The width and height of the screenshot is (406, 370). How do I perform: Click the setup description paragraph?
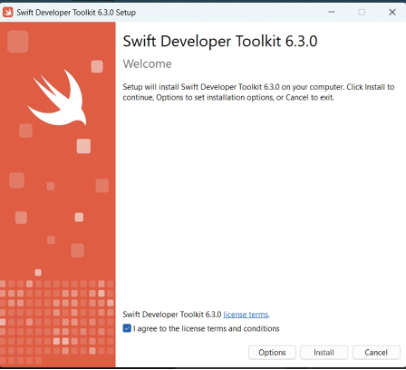(x=258, y=92)
